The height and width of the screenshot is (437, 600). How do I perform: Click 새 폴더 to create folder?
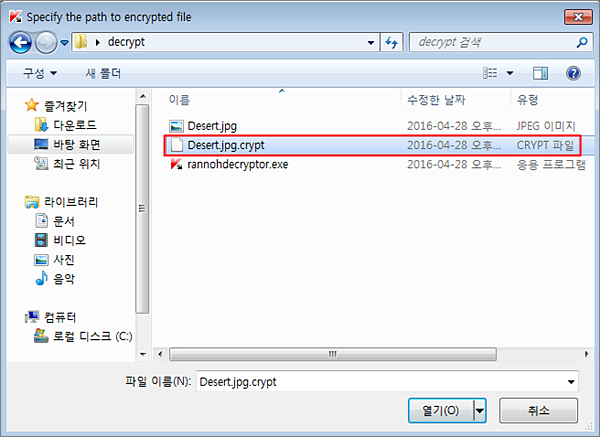(103, 73)
